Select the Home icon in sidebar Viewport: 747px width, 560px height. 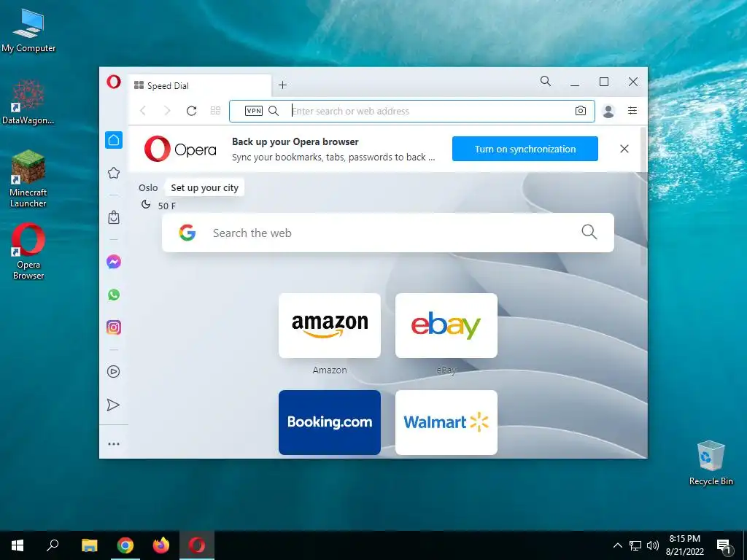(113, 140)
